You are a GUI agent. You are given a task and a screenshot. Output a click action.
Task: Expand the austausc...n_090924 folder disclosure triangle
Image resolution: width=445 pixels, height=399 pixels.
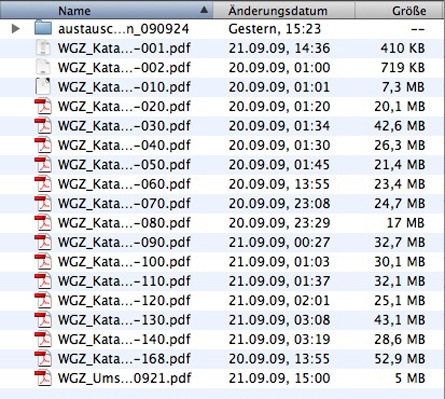click(x=15, y=29)
